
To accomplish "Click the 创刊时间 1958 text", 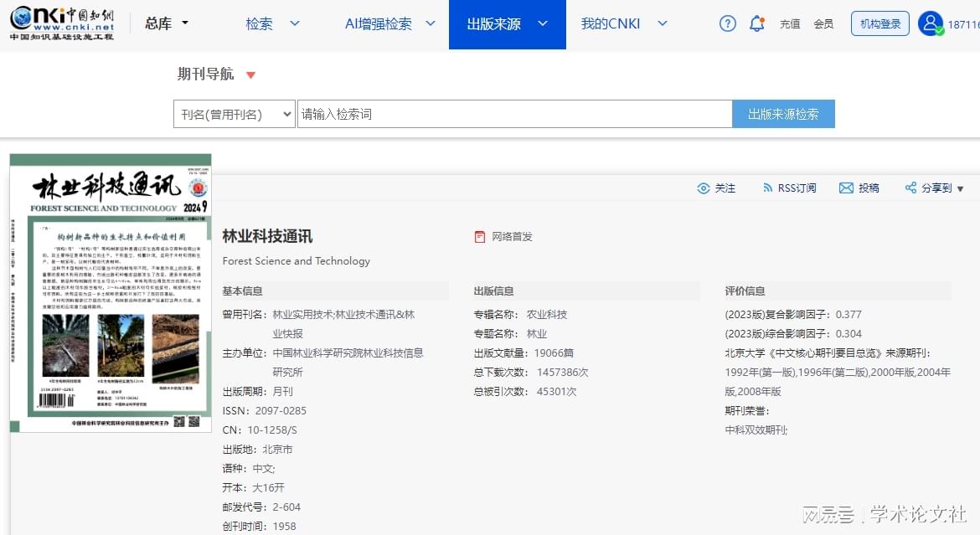I will coord(260,527).
